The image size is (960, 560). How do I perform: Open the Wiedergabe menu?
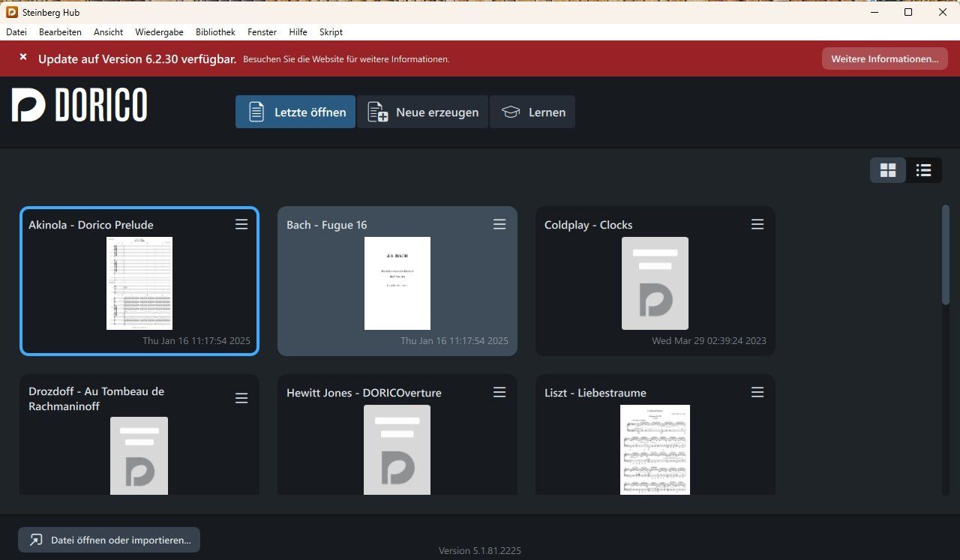pyautogui.click(x=159, y=32)
